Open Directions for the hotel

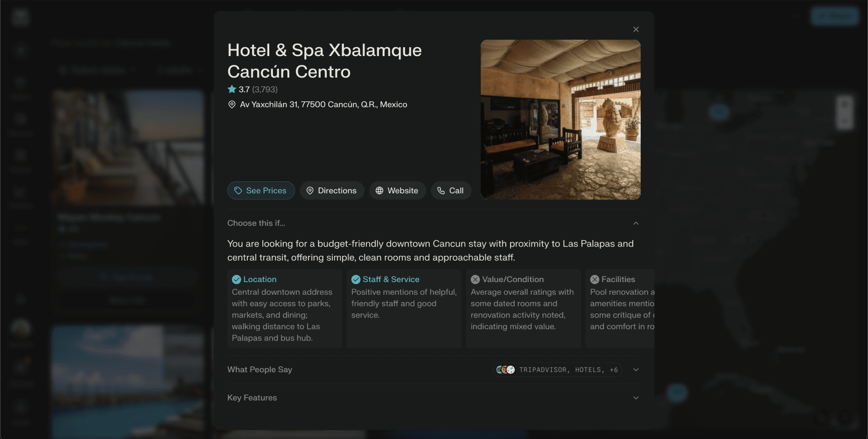pos(332,191)
